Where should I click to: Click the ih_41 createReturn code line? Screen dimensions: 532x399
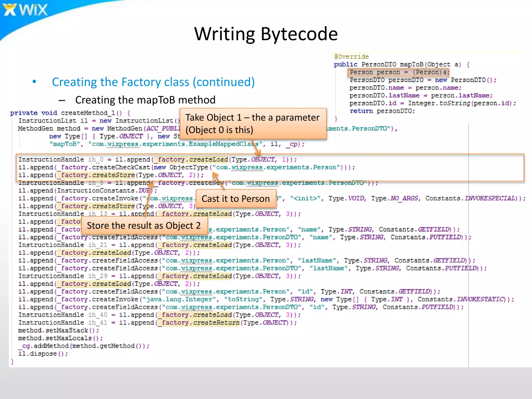point(157,323)
